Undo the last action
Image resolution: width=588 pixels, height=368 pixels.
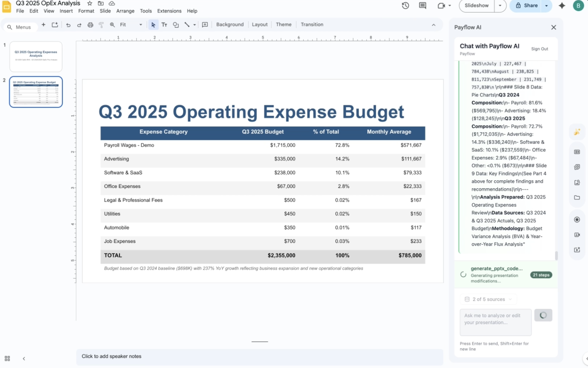68,25
